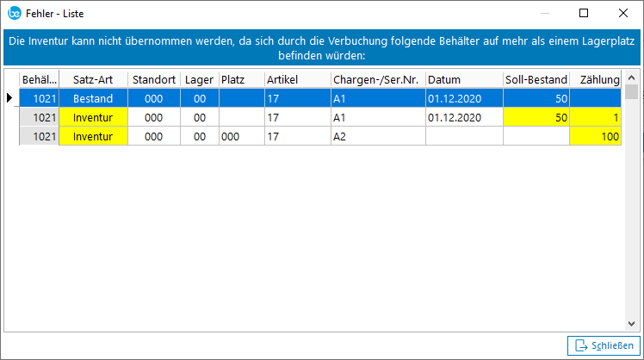Select the Platz cell with value 000
The image size is (644, 360).
[x=240, y=136]
